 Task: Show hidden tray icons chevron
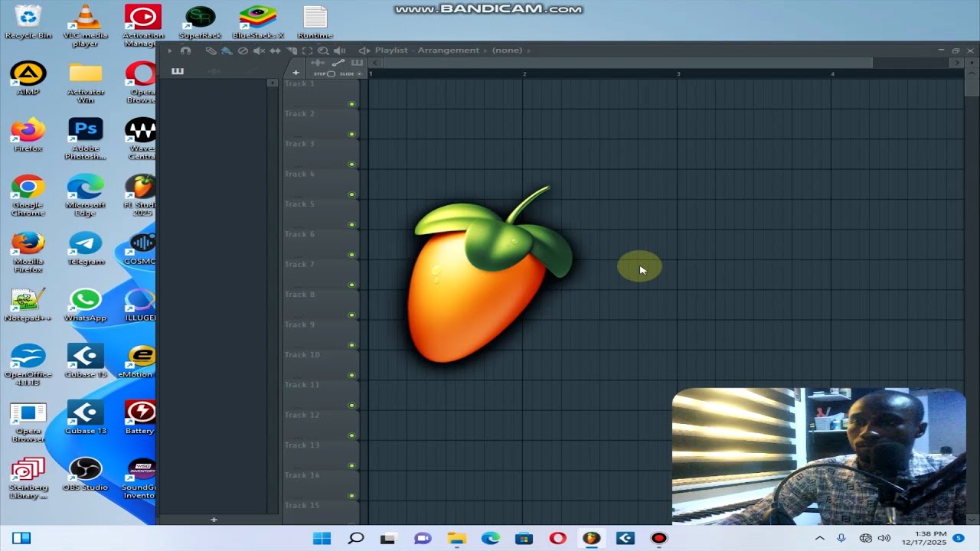[x=819, y=538]
